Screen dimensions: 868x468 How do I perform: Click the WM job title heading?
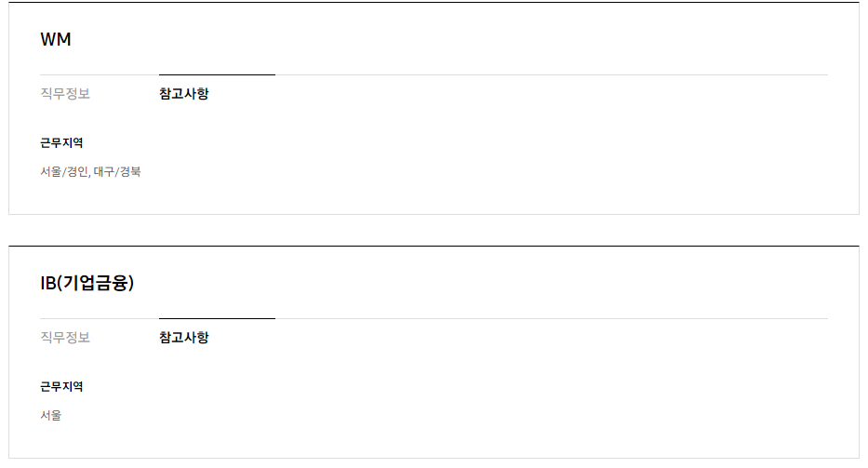pos(56,40)
